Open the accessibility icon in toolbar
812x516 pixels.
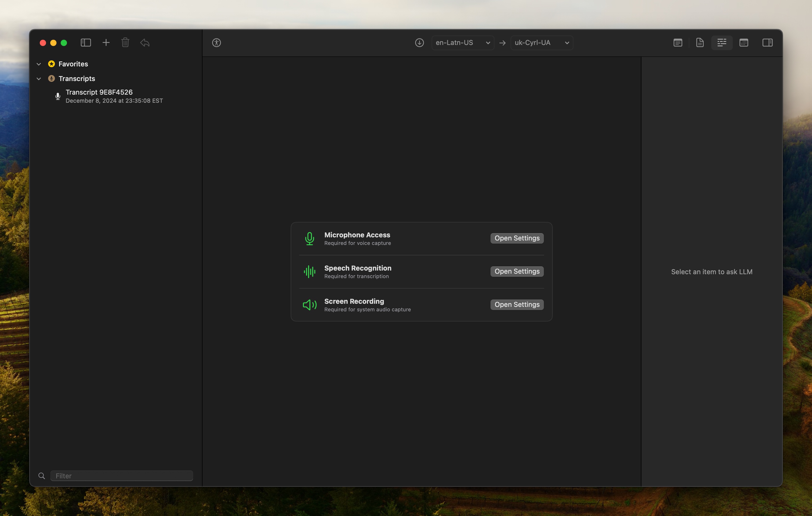(x=217, y=42)
